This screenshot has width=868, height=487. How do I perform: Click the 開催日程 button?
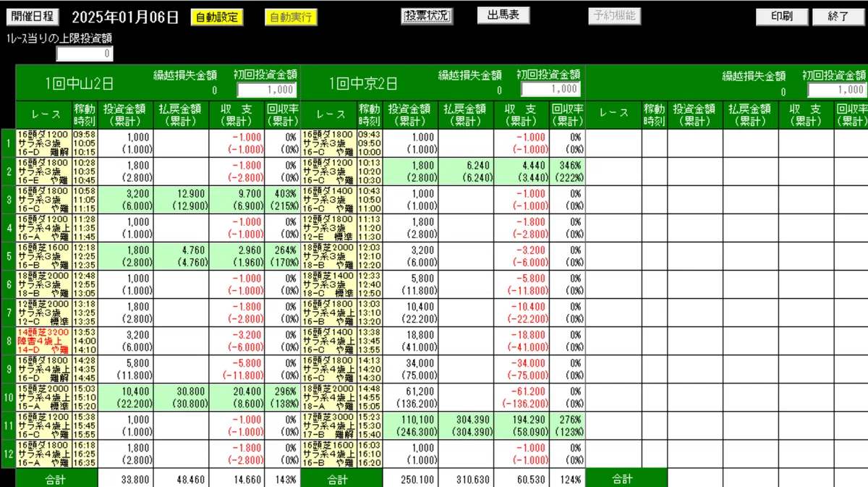click(x=33, y=16)
